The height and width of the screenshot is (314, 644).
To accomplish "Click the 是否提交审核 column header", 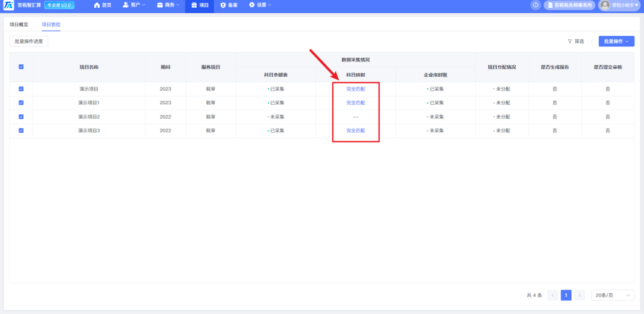I will pos(608,67).
